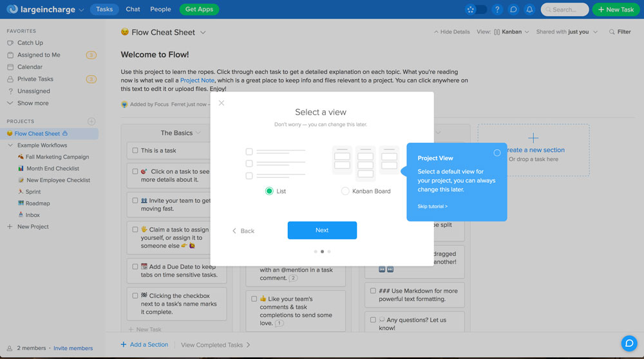Open support chat bubble at bottom right

[629, 344]
